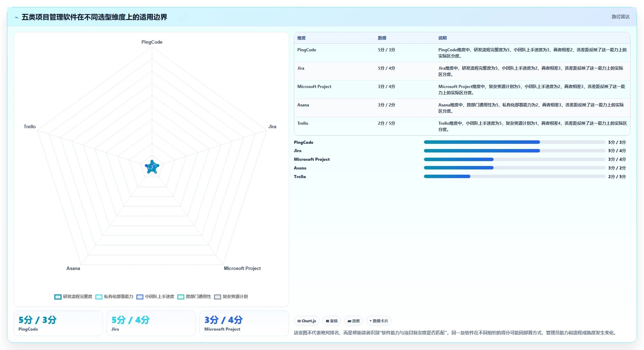Click the Jira axis label on the radar chart
The width and height of the screenshot is (644, 350).
point(272,126)
